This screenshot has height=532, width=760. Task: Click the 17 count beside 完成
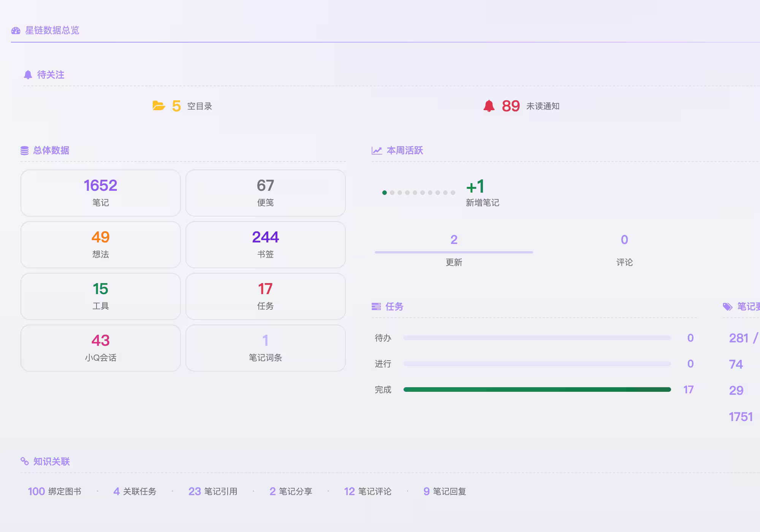(x=688, y=389)
